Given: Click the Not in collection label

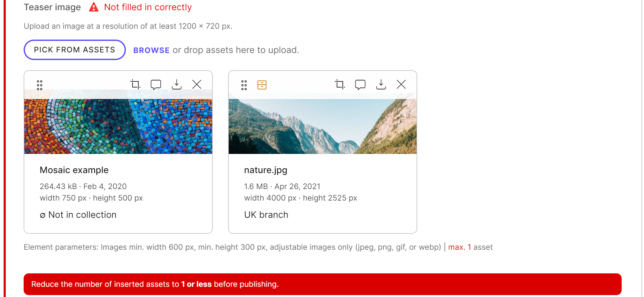Looking at the screenshot, I should pos(78,215).
